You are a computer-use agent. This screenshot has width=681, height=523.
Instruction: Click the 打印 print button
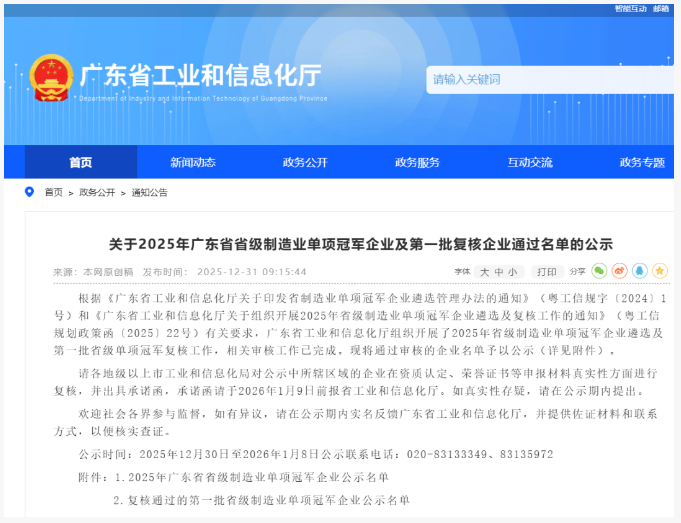pyautogui.click(x=546, y=272)
